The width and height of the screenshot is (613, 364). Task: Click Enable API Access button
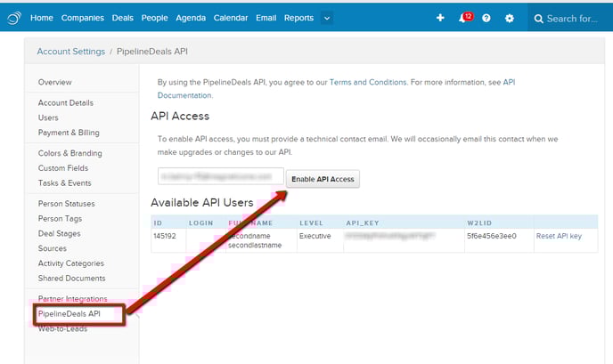[x=323, y=179]
